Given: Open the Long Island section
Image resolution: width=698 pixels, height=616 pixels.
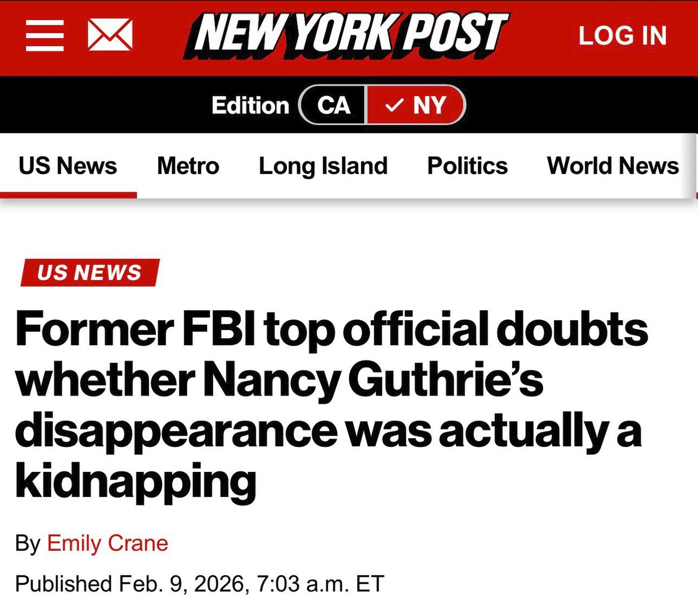Looking at the screenshot, I should point(323,166).
